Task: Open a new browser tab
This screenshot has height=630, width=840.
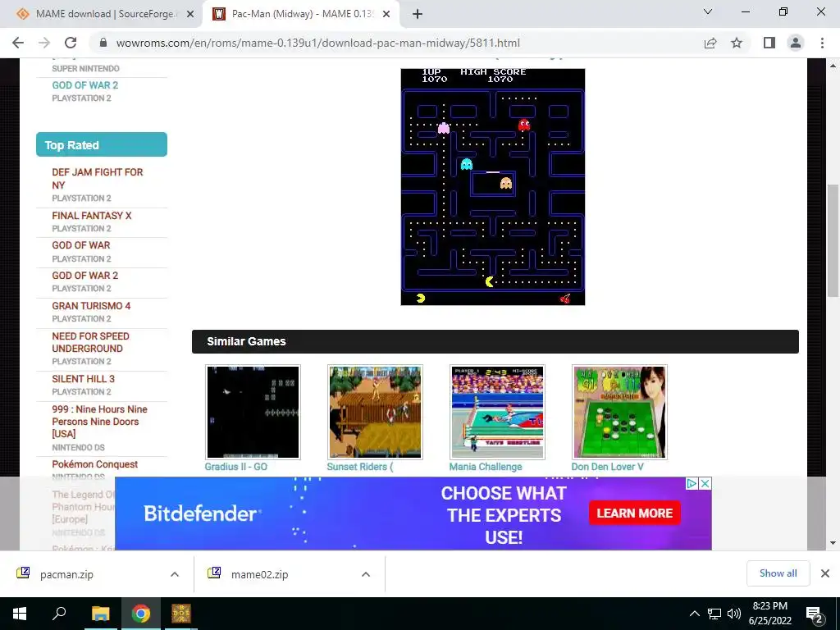Action: tap(418, 14)
